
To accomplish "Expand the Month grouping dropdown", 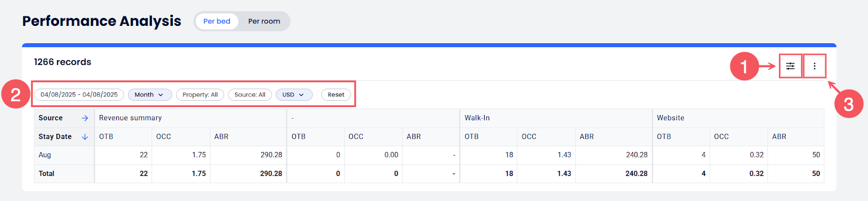I will click(150, 95).
